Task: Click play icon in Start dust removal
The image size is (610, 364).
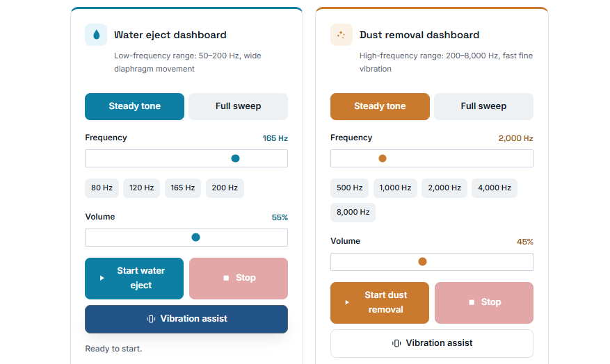Action: 347,302
